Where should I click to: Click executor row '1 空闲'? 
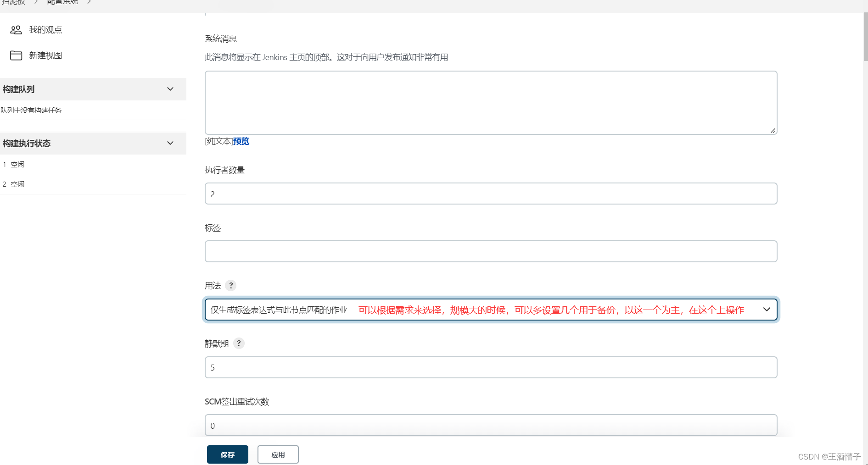coord(93,164)
